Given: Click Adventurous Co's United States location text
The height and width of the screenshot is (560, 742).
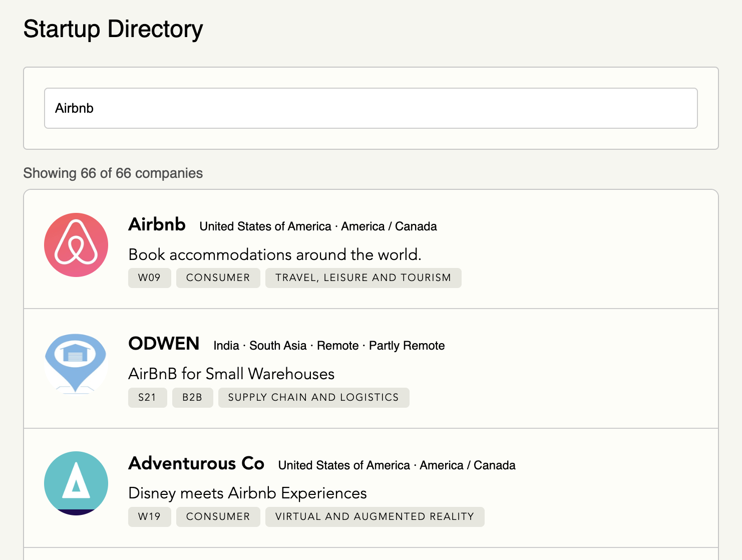Looking at the screenshot, I should tap(344, 465).
